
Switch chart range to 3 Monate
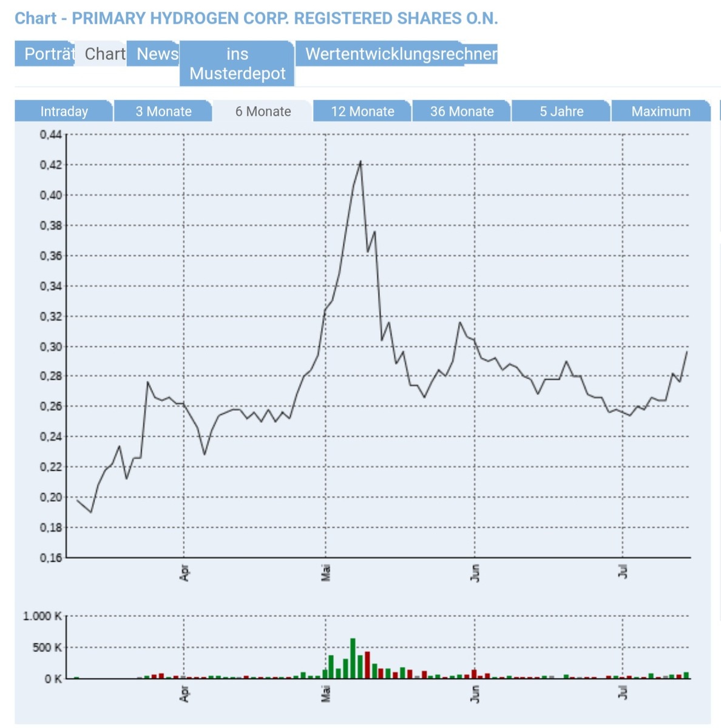(x=163, y=112)
